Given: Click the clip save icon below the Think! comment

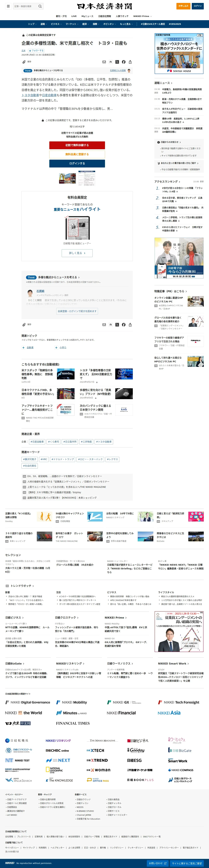Looking at the screenshot, I should [24, 325].
